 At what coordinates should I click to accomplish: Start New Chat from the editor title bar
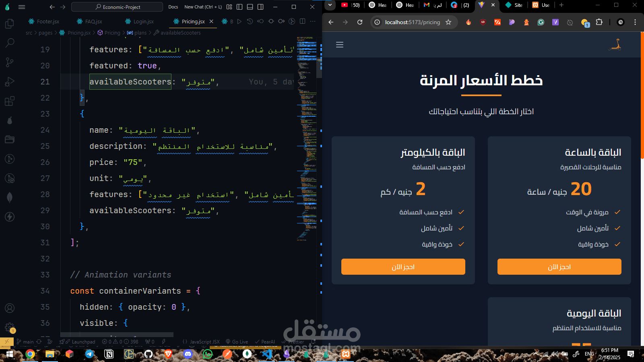click(x=203, y=7)
